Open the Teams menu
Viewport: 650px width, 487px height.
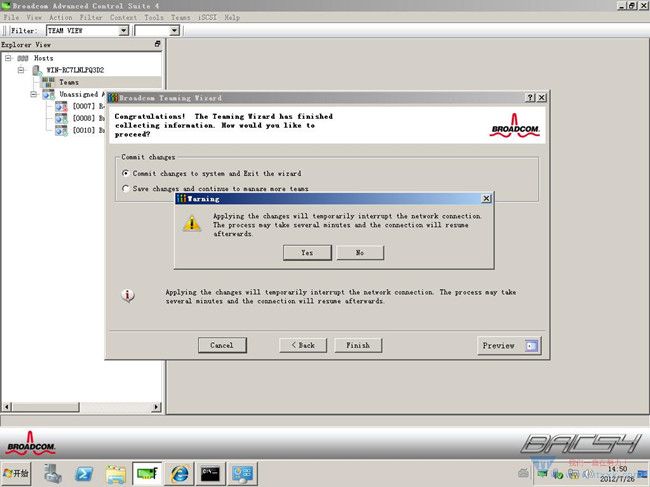180,17
